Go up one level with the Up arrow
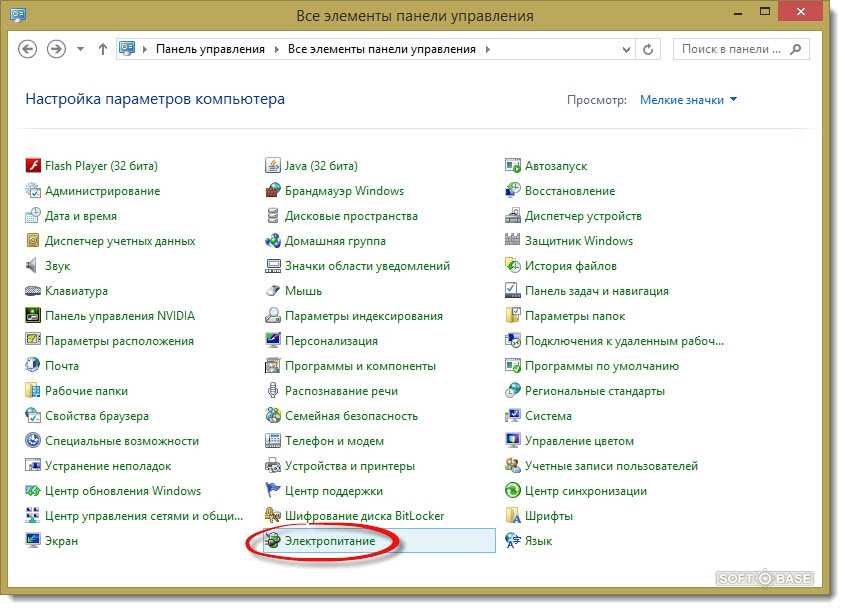845x610 pixels. (102, 49)
